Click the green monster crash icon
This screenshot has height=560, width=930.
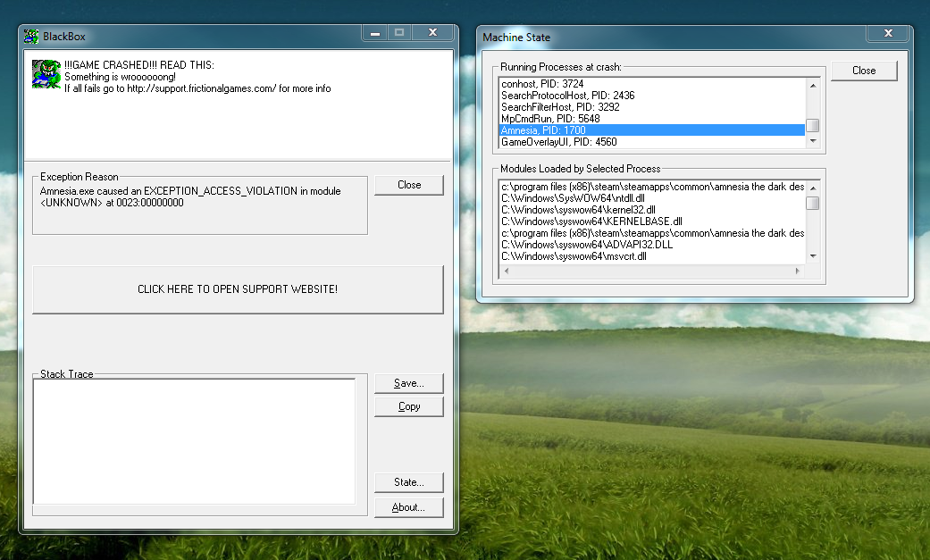46,74
